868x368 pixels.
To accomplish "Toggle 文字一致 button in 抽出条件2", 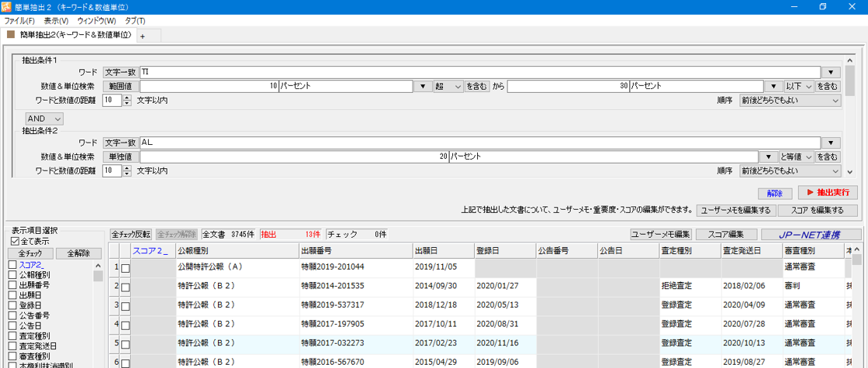I will 121,143.
